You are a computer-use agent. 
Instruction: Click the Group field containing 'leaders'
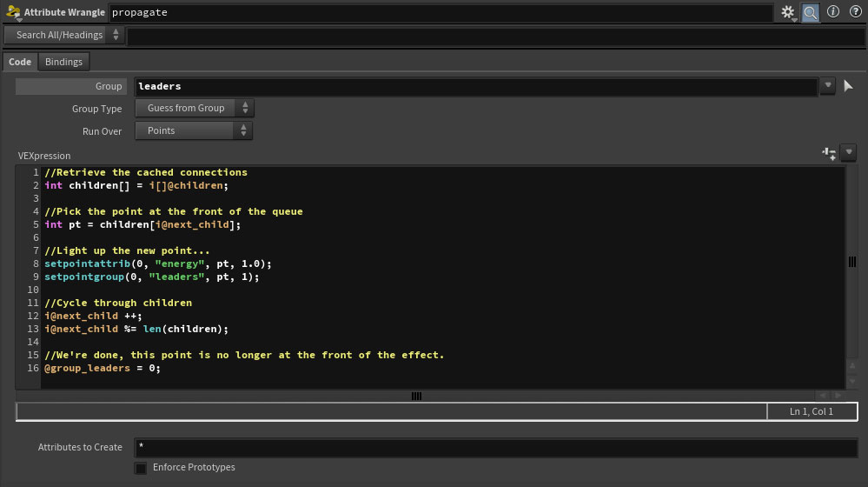(x=476, y=86)
